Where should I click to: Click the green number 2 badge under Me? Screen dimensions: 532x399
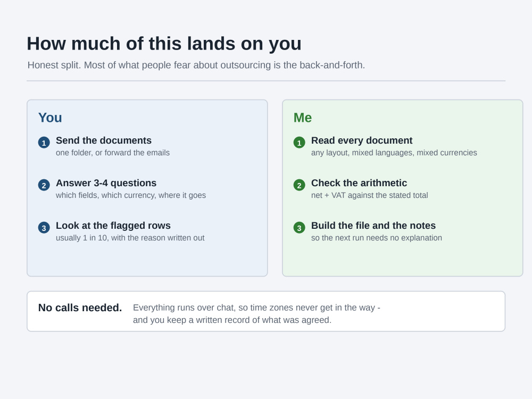[299, 185]
